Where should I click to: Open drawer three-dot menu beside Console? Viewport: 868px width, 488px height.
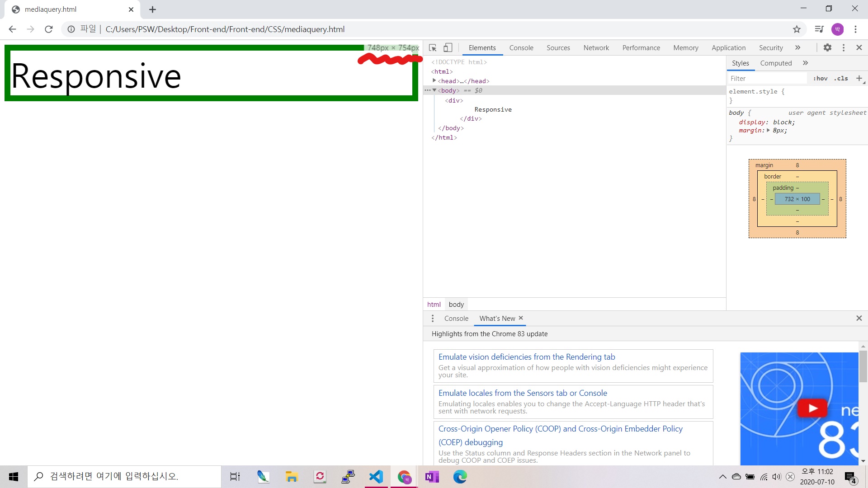click(x=433, y=319)
